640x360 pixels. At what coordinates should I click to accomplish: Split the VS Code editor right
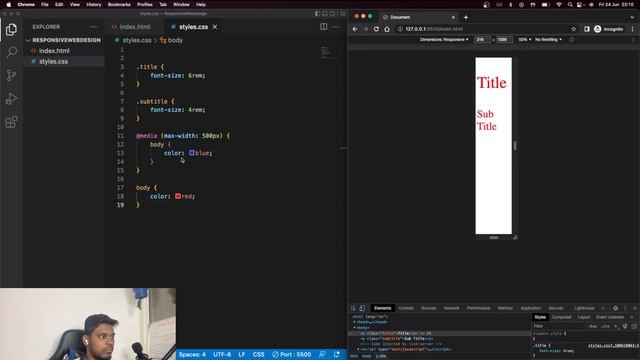click(324, 27)
